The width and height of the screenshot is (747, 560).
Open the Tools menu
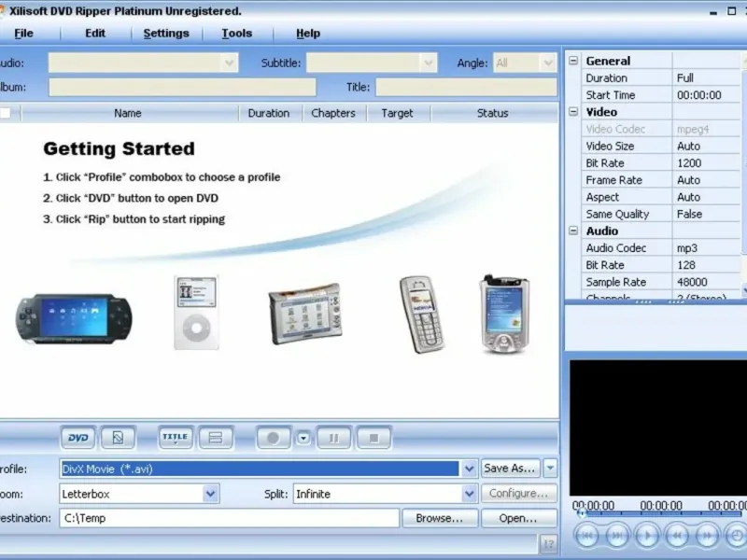237,34
